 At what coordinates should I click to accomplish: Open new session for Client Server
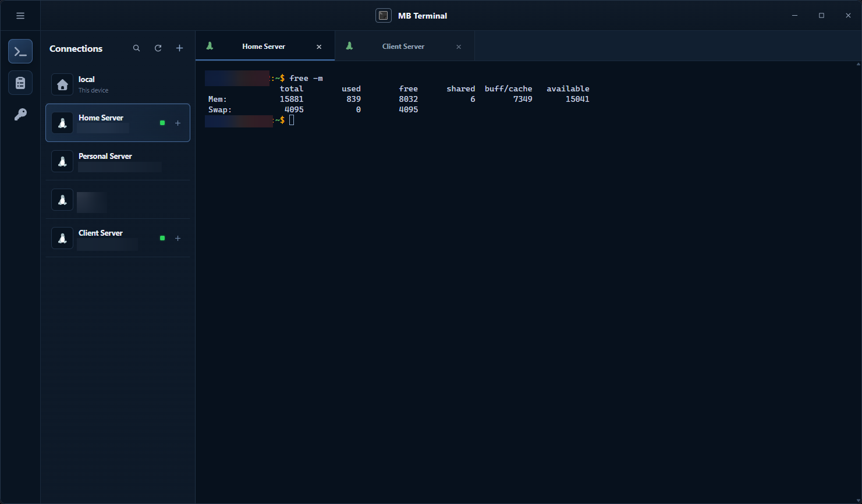tap(178, 238)
